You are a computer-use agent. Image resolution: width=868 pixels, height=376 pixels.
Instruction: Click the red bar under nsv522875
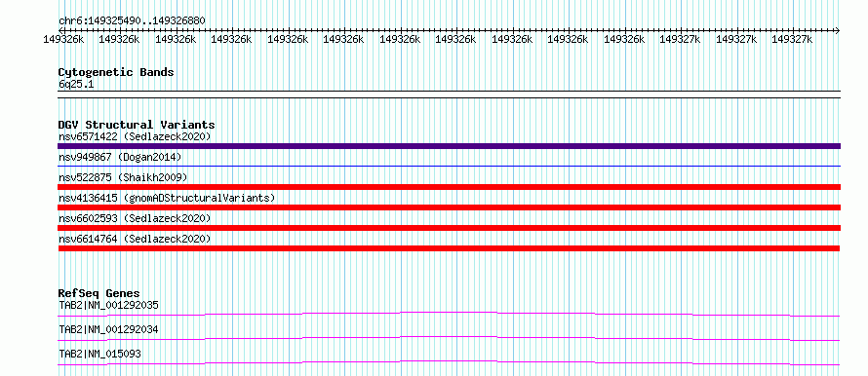[x=449, y=187]
